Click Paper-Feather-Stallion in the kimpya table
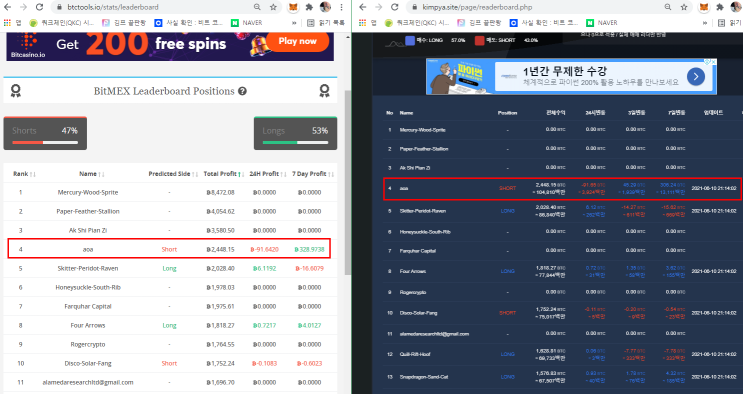This screenshot has height=394, width=743. point(424,149)
